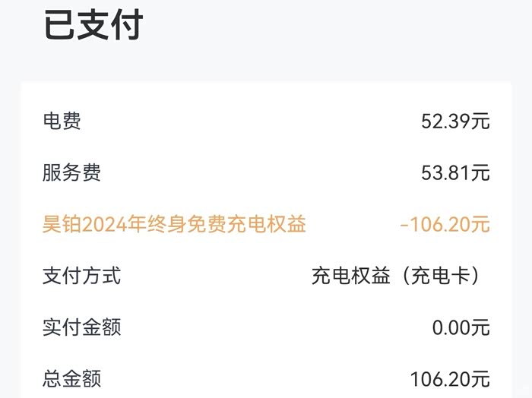Click the 53.81元 service fee amount
This screenshot has height=398, width=532.
(x=455, y=173)
